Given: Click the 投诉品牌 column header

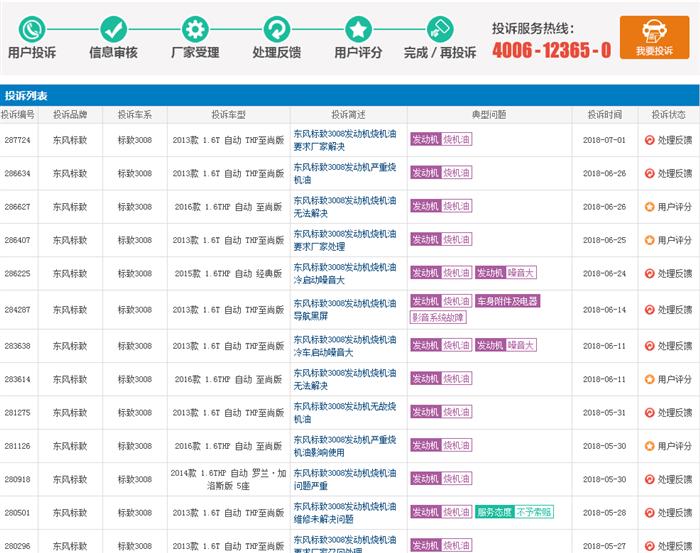Looking at the screenshot, I should coord(70,115).
